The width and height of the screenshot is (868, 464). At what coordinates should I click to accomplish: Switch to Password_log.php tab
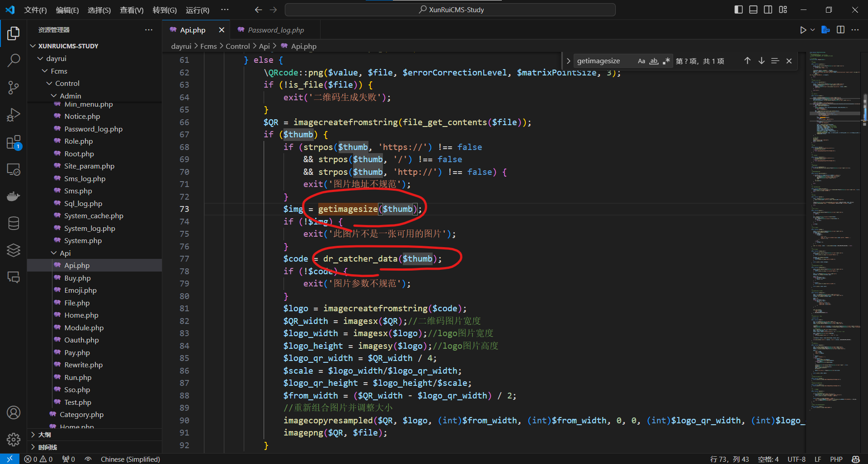point(275,30)
